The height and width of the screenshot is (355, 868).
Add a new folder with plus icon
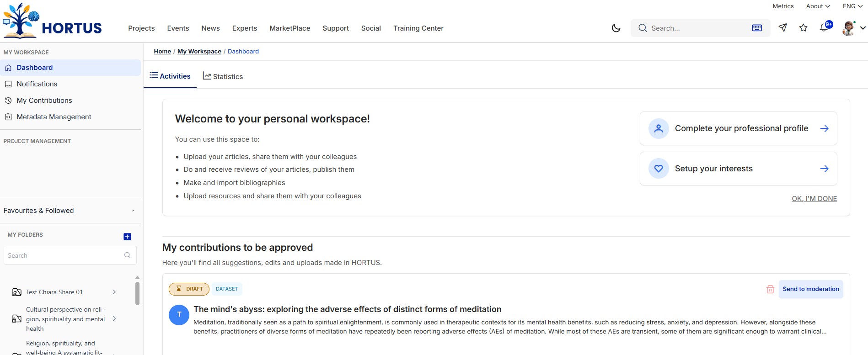pyautogui.click(x=128, y=237)
